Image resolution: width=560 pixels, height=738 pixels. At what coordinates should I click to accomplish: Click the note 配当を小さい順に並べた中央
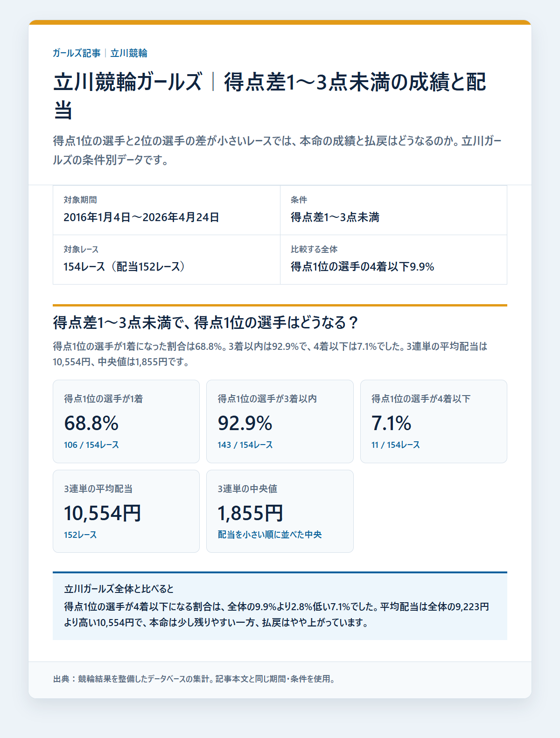coord(270,535)
